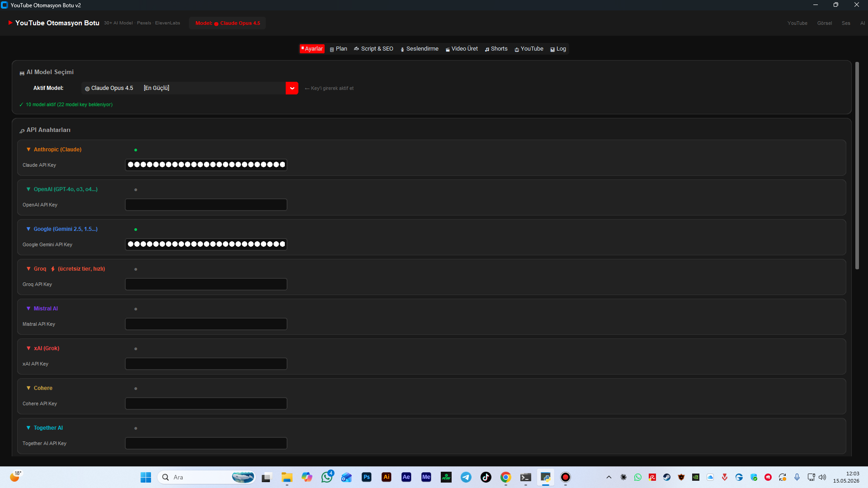Collapse the Google (Gemini 2.5, 1.5...) section

(62, 229)
